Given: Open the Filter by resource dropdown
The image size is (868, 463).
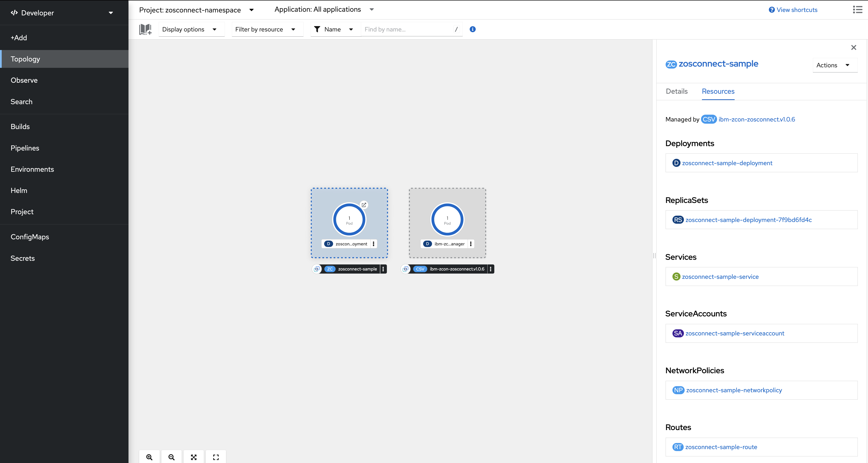Looking at the screenshot, I should click(267, 29).
